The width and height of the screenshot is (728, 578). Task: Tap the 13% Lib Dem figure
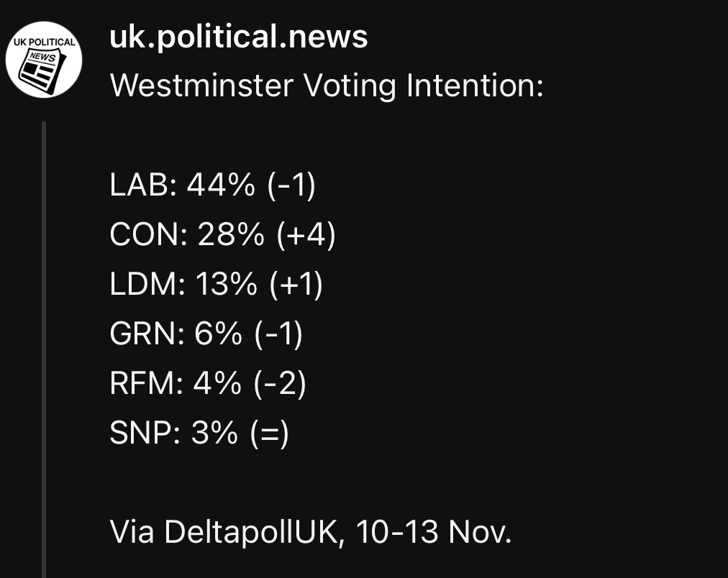(224, 285)
